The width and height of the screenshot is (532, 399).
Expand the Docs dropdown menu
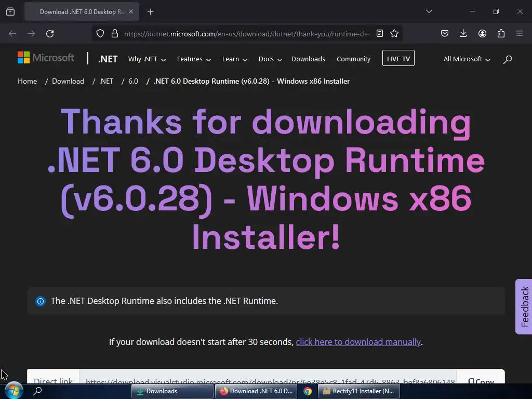pos(270,59)
